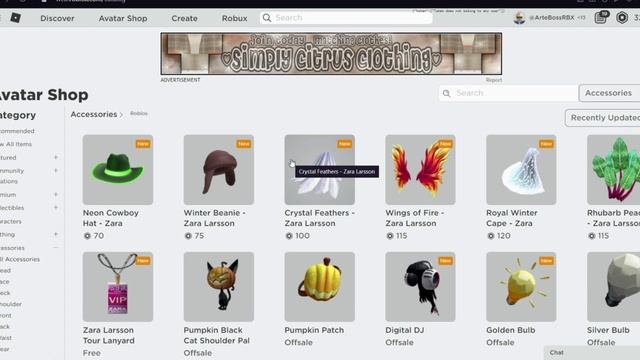Open the notifications icon with badge
This screenshot has height=360, width=640.
coord(601,18)
